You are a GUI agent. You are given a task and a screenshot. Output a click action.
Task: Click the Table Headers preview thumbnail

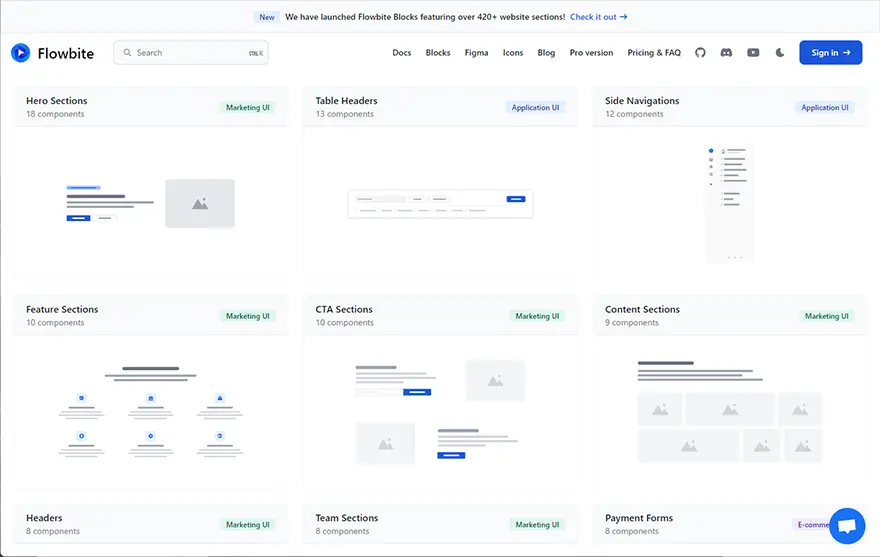(x=441, y=203)
